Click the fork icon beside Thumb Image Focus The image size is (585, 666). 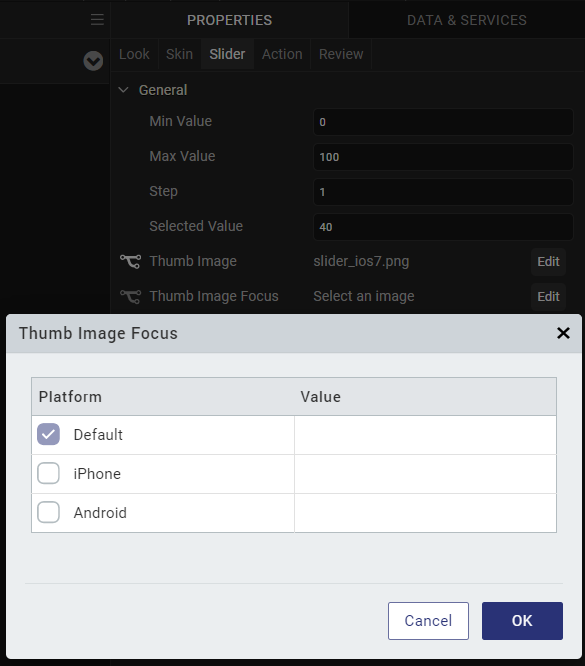coord(130,296)
